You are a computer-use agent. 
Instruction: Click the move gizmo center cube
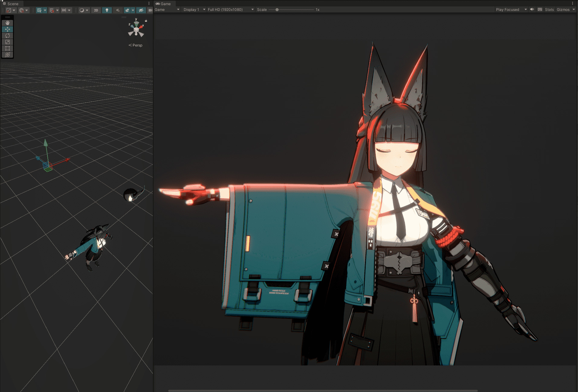point(47,166)
